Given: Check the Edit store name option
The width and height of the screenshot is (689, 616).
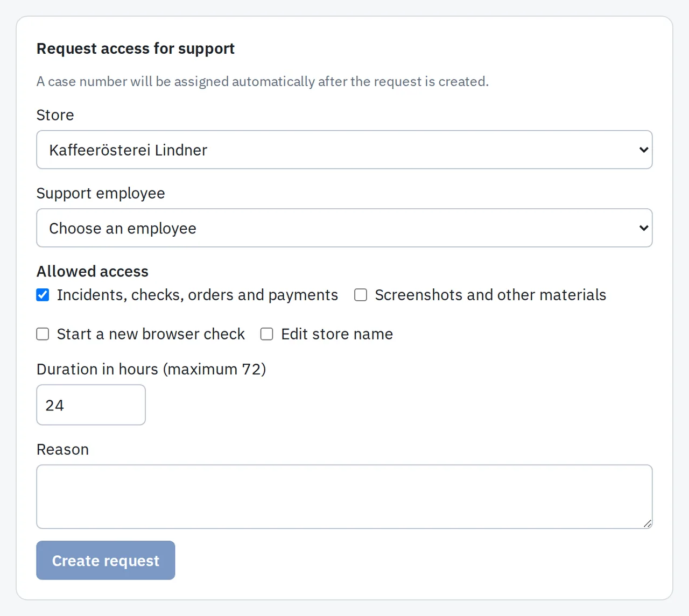Looking at the screenshot, I should pos(267,334).
